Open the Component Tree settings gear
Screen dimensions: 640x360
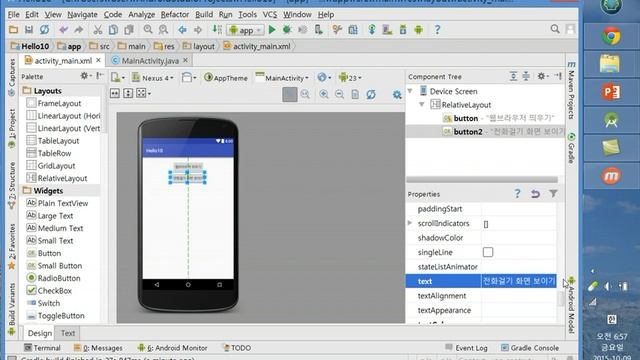click(x=541, y=76)
